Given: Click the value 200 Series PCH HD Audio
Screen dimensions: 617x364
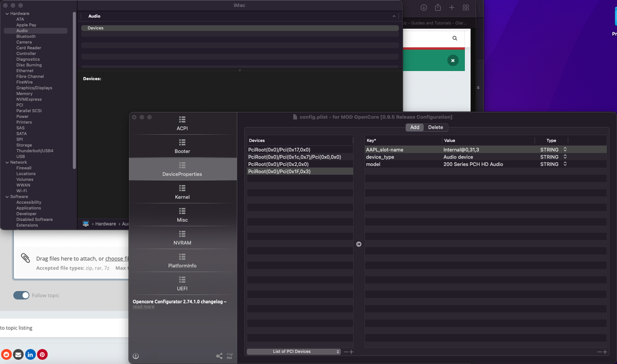Looking at the screenshot, I should [x=473, y=164].
